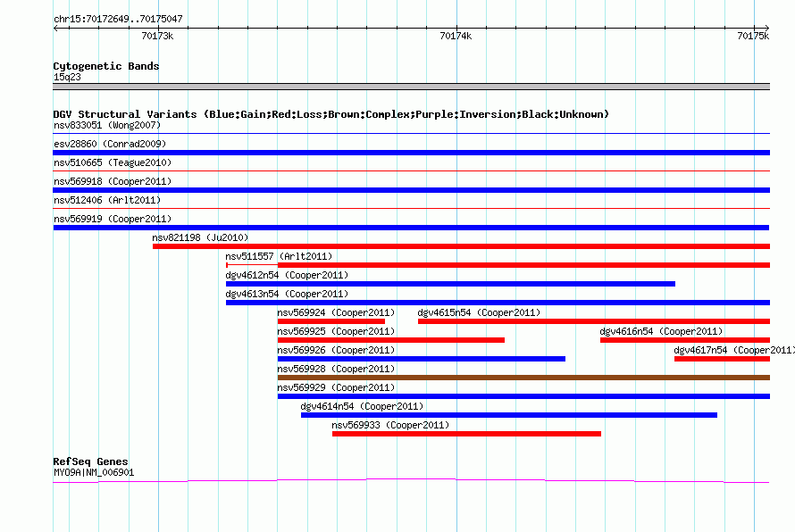Select the nsv569926 blue gain bar
The width and height of the screenshot is (795, 532).
(x=422, y=359)
